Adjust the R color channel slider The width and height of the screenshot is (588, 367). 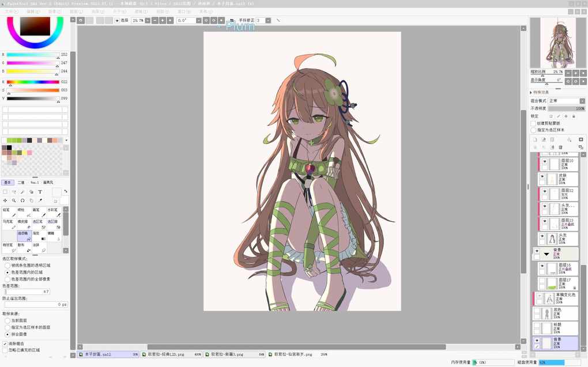pos(33,55)
